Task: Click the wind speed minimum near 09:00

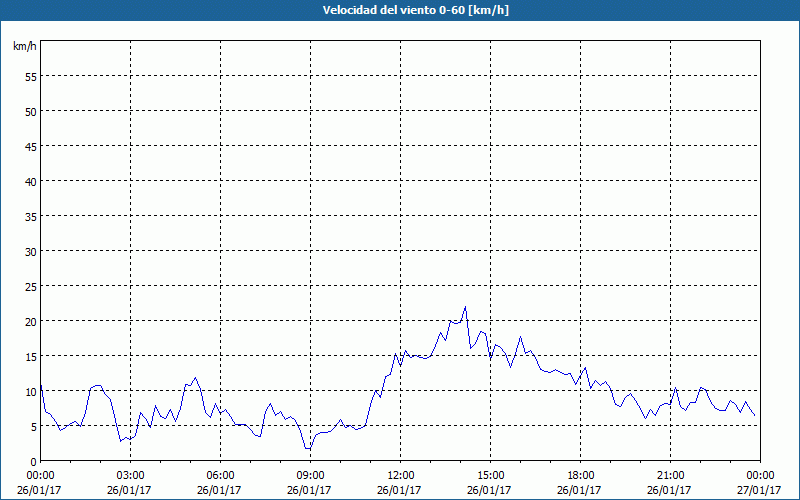Action: (x=308, y=448)
